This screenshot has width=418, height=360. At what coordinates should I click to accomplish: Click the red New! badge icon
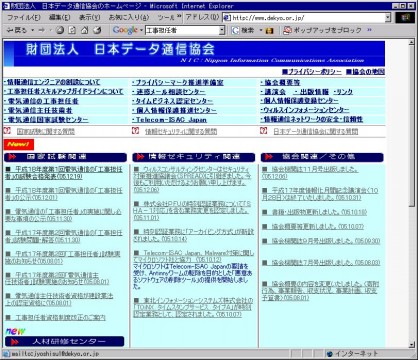19,144
